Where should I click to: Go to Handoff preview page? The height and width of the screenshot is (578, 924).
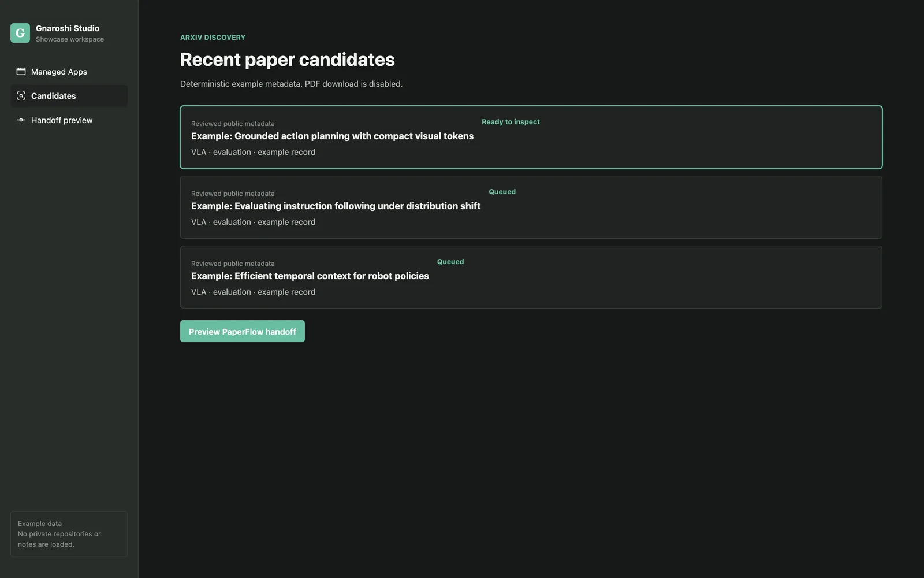pos(69,120)
